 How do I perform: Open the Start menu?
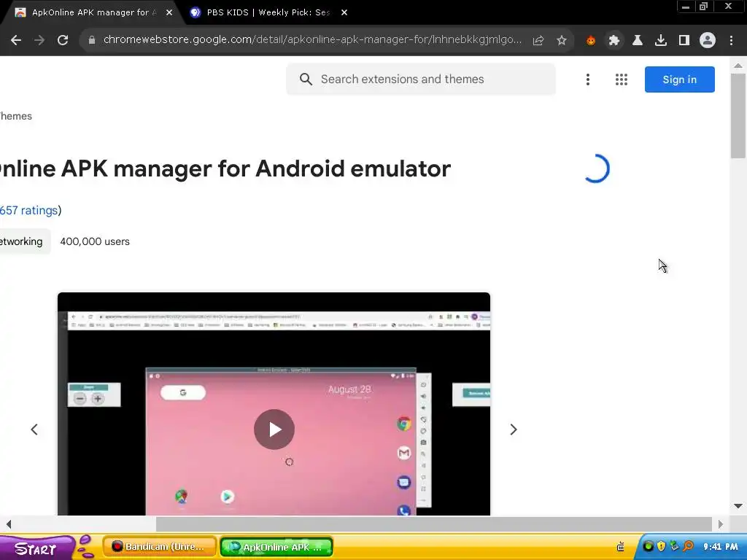click(x=36, y=548)
